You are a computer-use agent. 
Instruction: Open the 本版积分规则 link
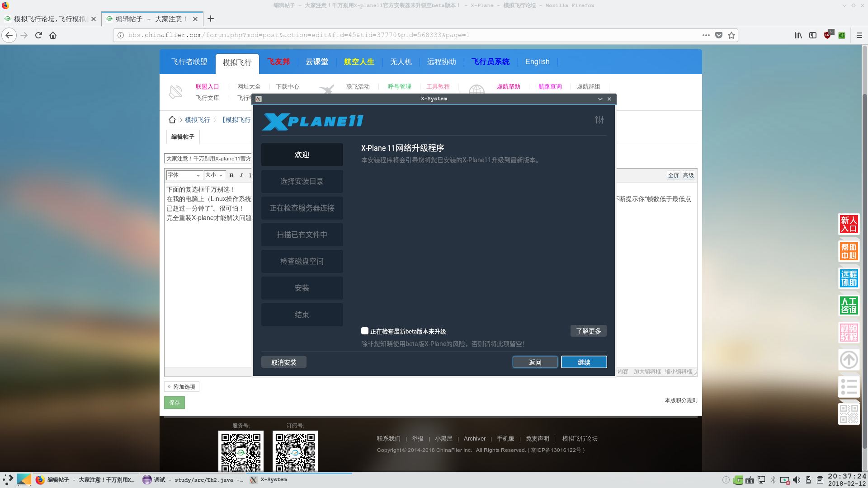point(681,400)
